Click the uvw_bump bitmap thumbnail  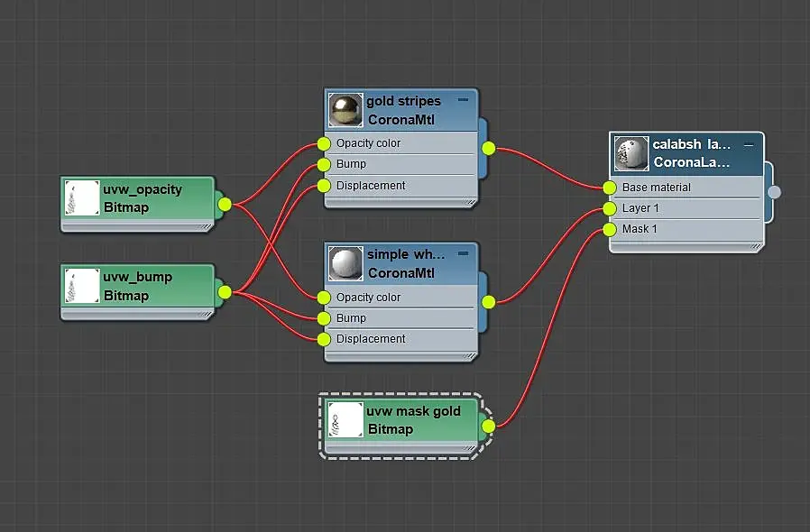click(82, 286)
